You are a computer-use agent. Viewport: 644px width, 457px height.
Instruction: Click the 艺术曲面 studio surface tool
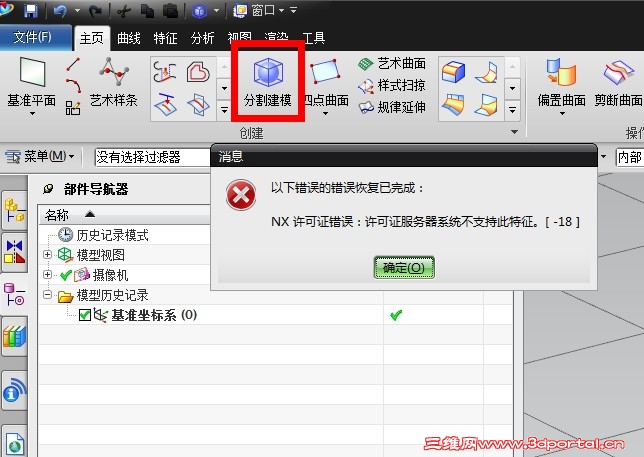point(392,64)
